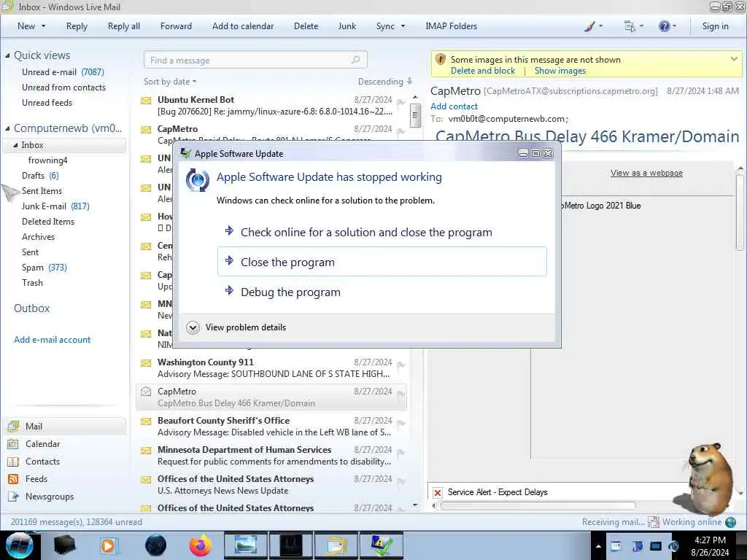Toggle flag on Ubuntu Kernel Bot message

[x=400, y=102]
